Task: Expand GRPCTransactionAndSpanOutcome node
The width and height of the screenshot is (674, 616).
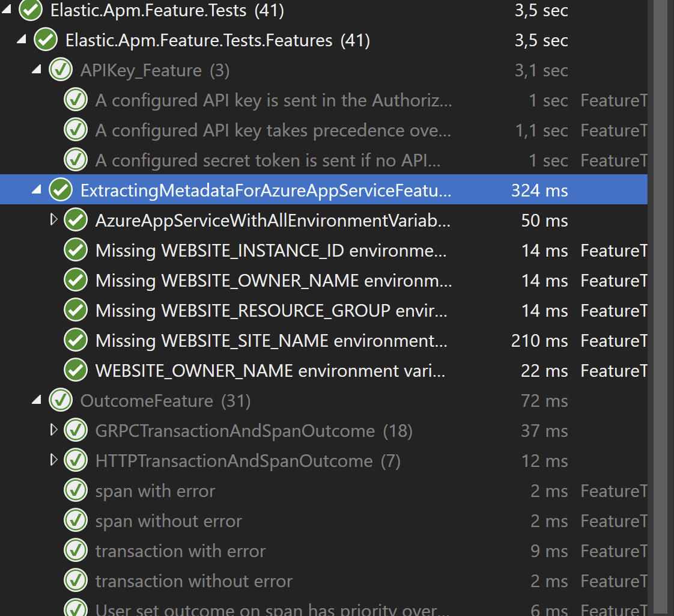Action: [x=53, y=430]
